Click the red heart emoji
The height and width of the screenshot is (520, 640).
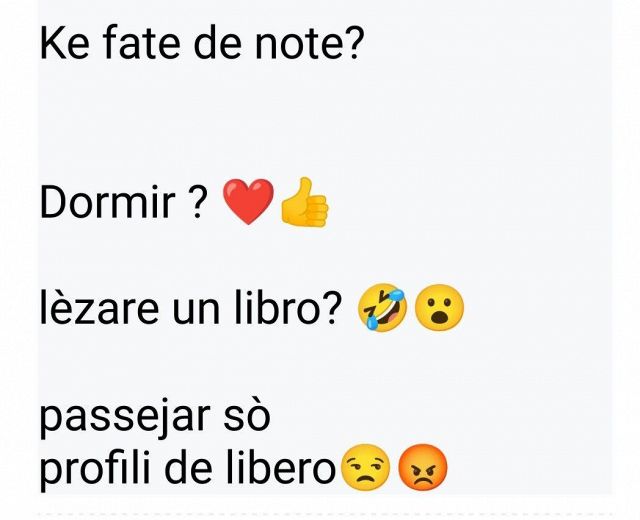coord(248,201)
